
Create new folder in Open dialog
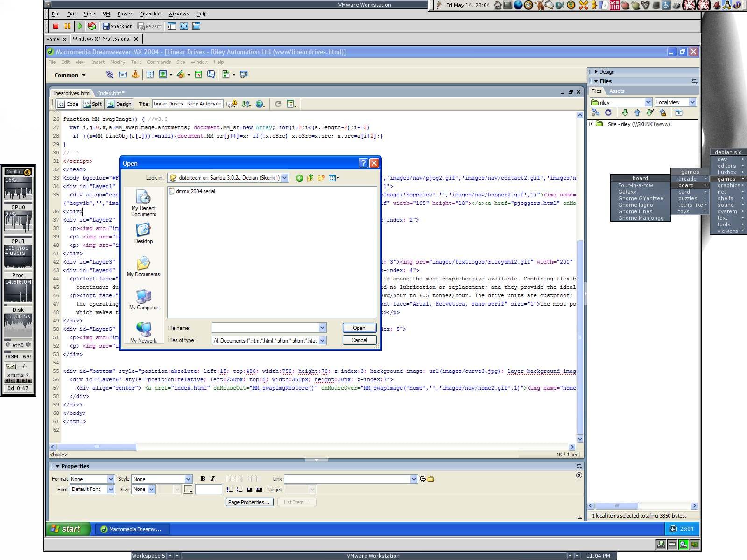coord(321,178)
